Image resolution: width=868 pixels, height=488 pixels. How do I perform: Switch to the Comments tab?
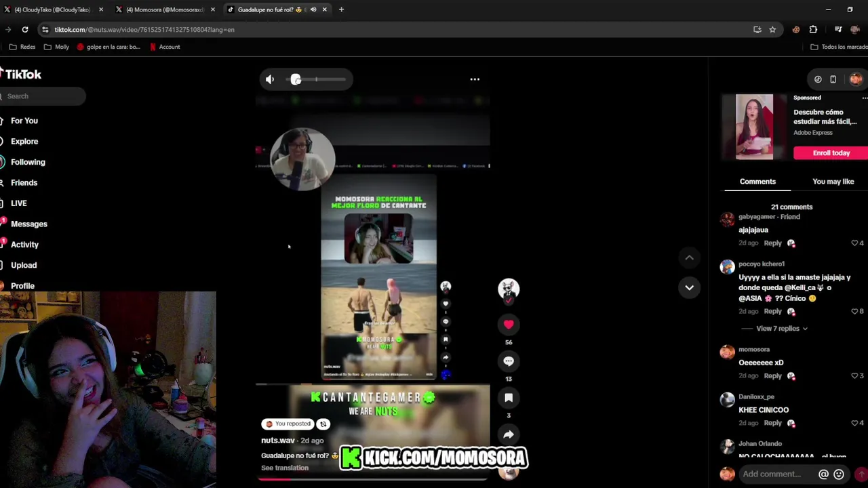point(757,182)
